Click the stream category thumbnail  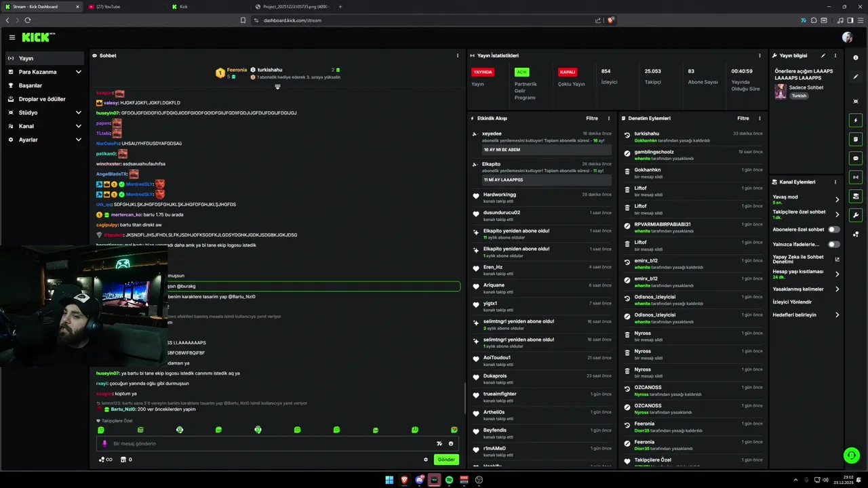[x=781, y=91]
